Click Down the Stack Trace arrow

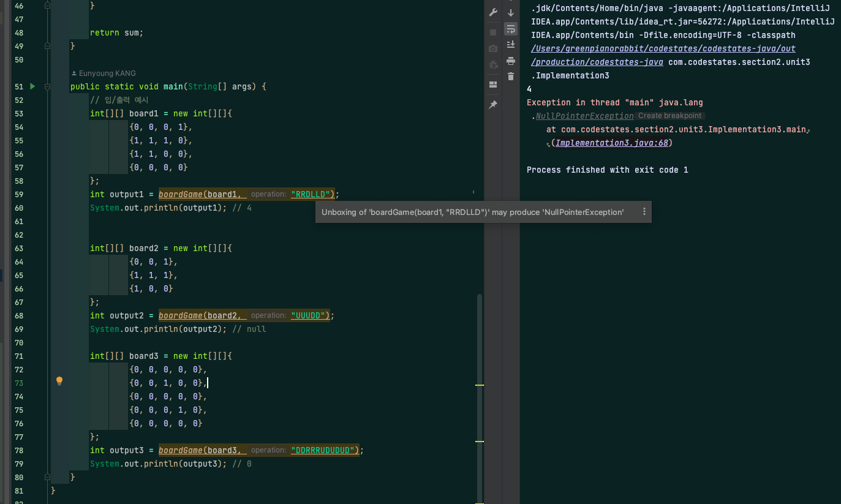click(x=511, y=12)
